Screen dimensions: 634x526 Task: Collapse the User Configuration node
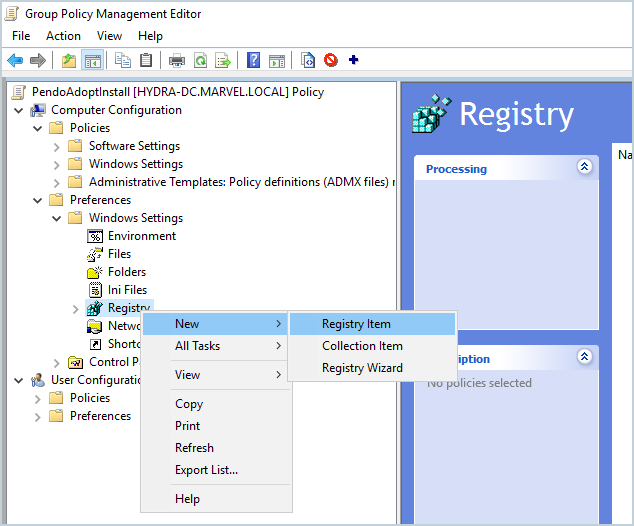click(x=19, y=380)
